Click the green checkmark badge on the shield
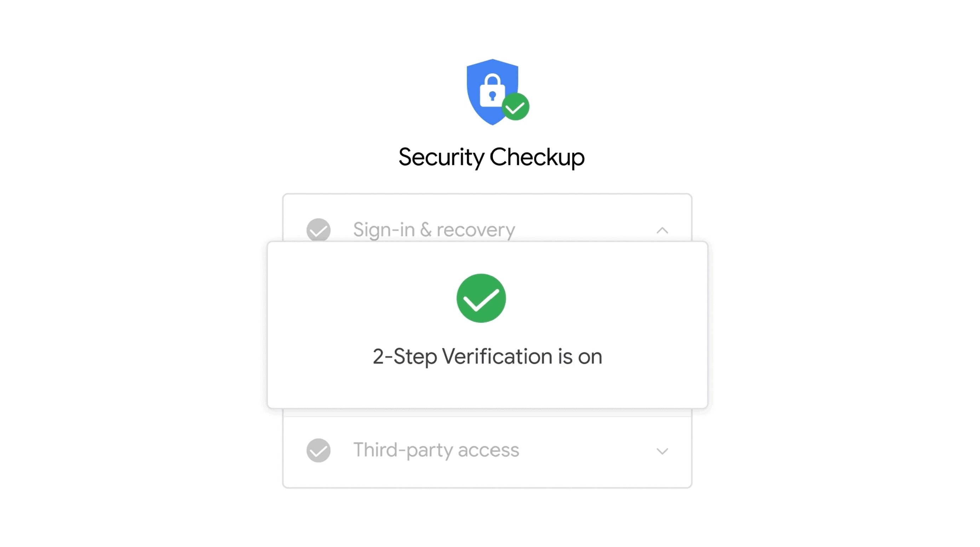The width and height of the screenshot is (980, 547). tap(516, 107)
